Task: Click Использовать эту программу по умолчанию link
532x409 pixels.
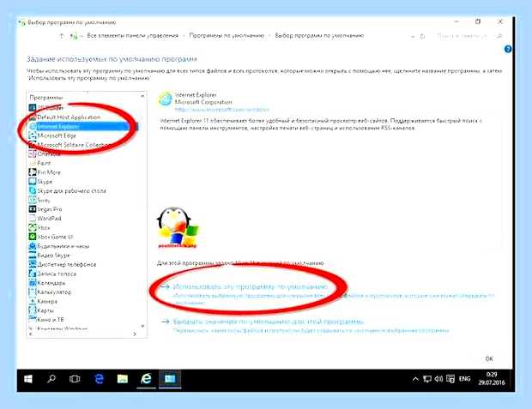Action: point(250,286)
